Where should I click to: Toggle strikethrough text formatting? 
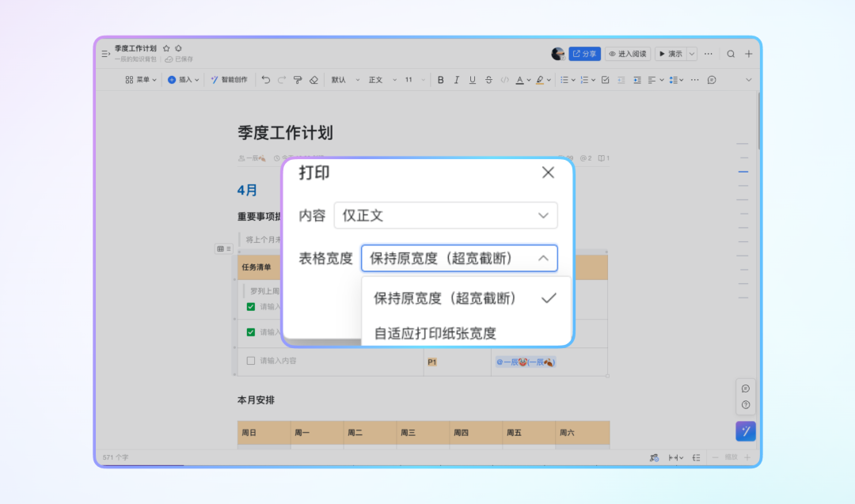click(488, 80)
